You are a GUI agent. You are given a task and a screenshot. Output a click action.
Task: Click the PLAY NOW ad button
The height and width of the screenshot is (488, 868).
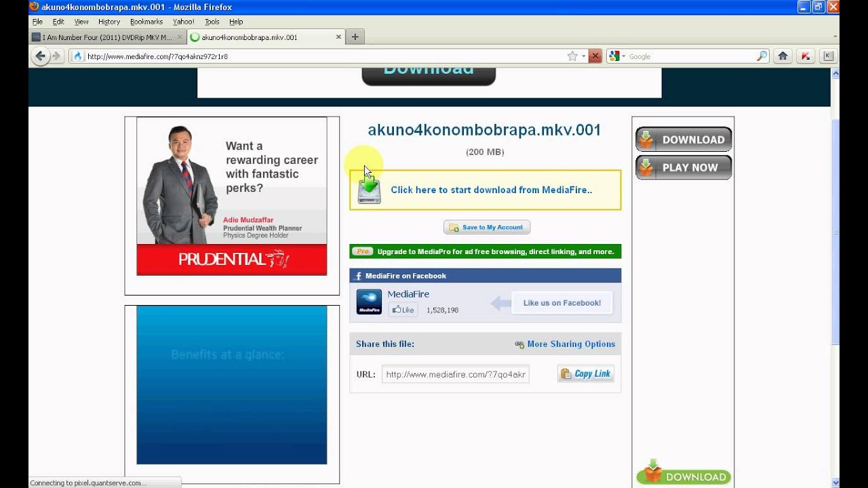tap(684, 167)
